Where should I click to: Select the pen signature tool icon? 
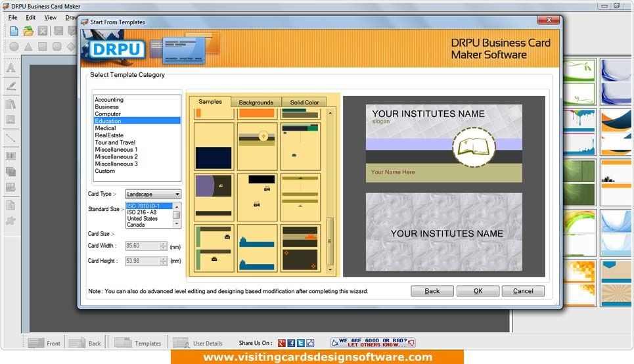(x=11, y=86)
